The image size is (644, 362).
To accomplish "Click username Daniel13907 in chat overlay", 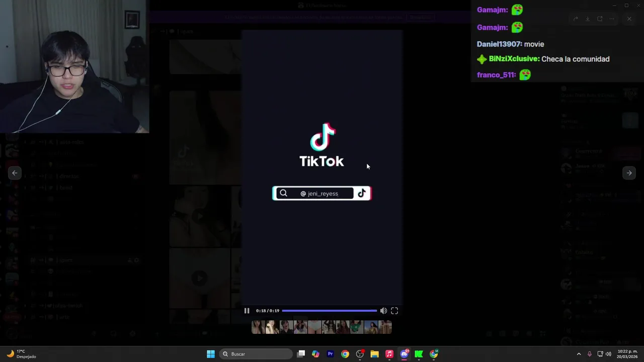I will point(500,44).
